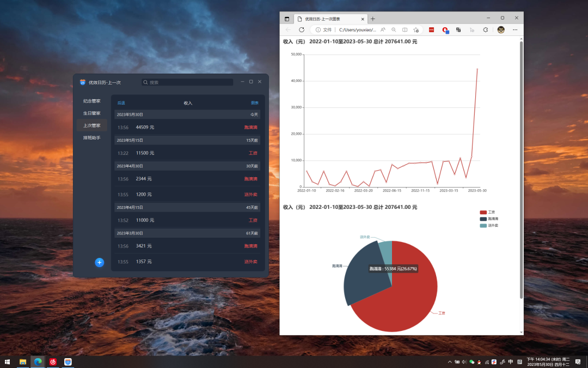
Task: Open the Edge profile avatar
Action: coord(501,29)
